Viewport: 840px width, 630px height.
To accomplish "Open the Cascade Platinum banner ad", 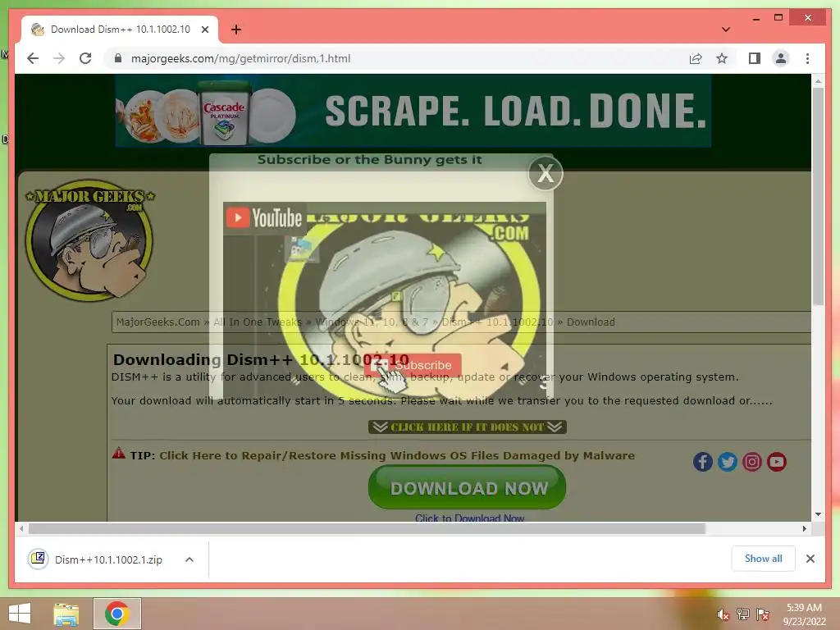I will pos(413,111).
